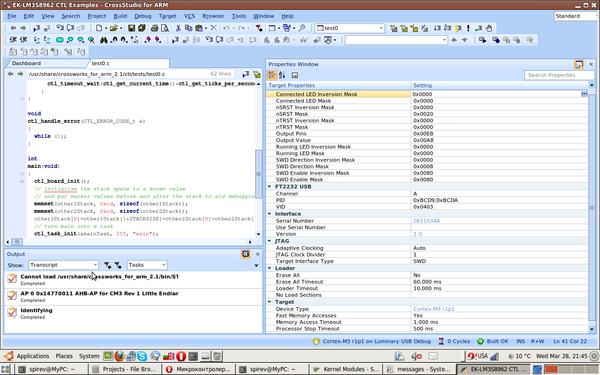Collapse the FT2232 USB group

pos(269,187)
